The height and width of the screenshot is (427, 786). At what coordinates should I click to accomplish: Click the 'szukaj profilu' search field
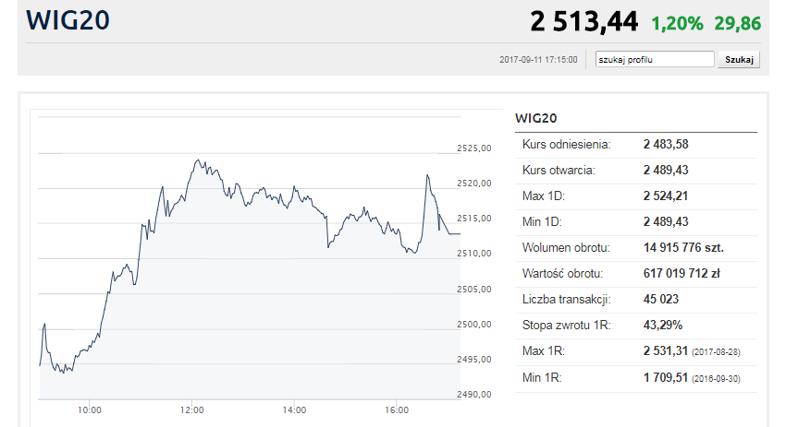(x=654, y=60)
